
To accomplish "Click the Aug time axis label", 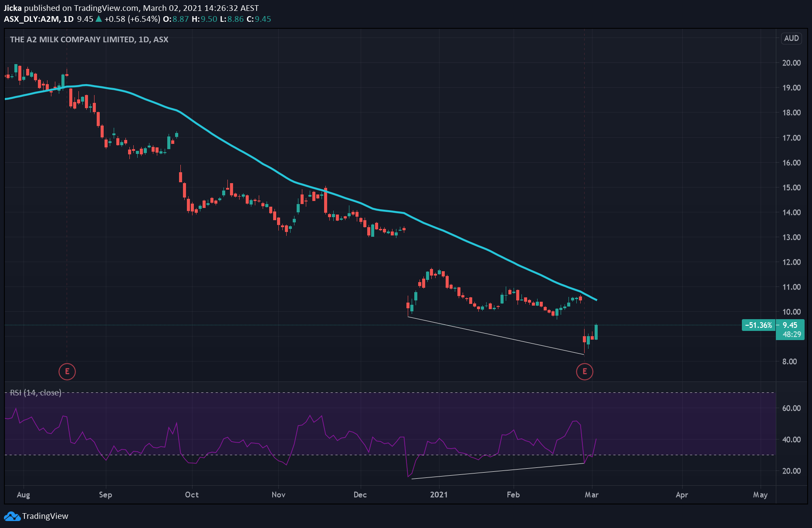I will 24,495.
